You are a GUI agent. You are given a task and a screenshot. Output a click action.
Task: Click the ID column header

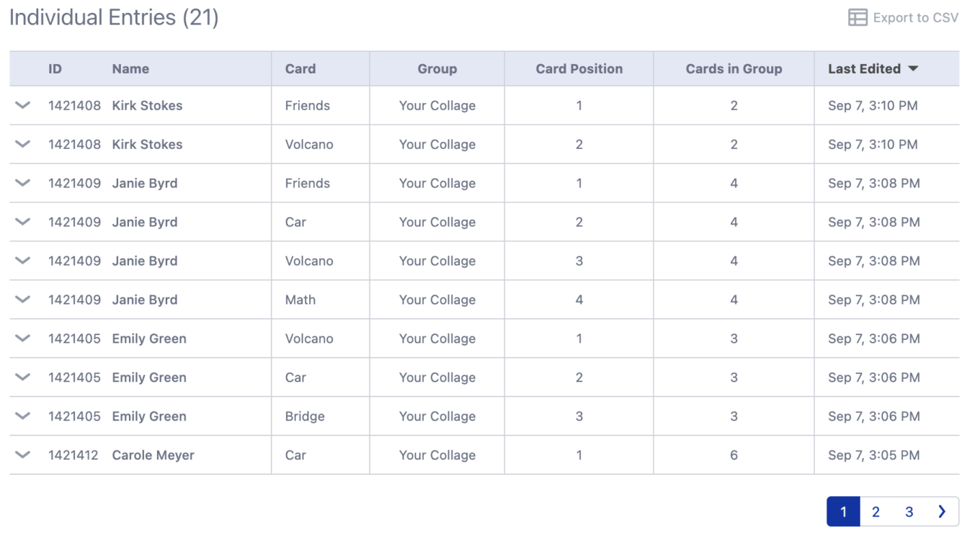55,69
